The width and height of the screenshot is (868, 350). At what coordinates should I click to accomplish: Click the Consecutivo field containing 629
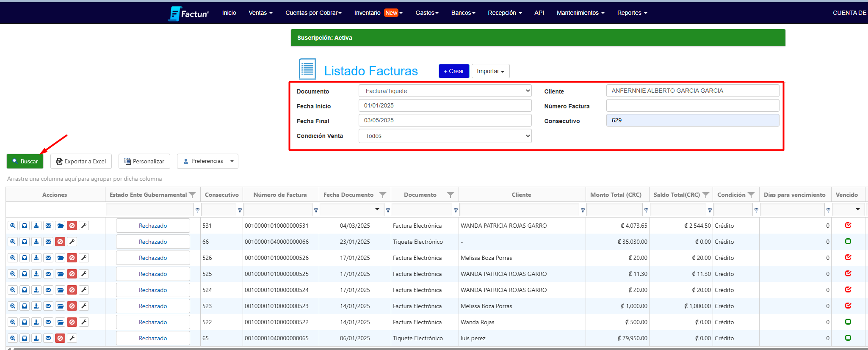tap(692, 120)
